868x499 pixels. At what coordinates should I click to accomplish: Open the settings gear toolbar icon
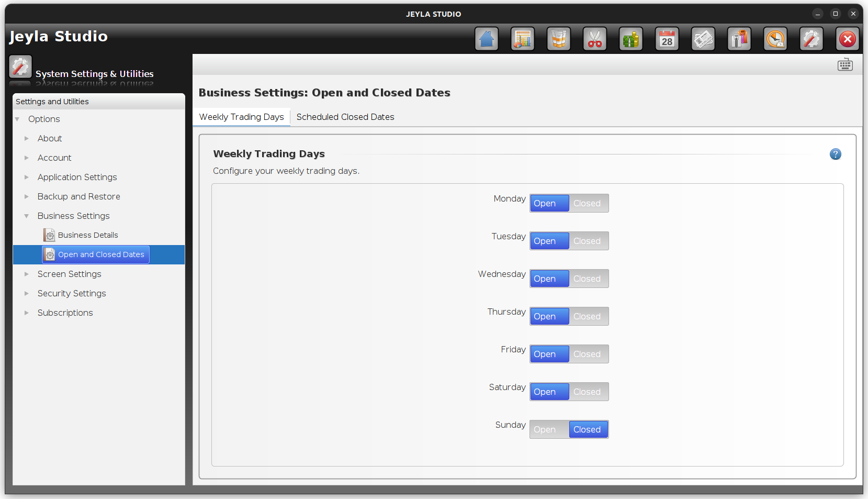click(811, 39)
